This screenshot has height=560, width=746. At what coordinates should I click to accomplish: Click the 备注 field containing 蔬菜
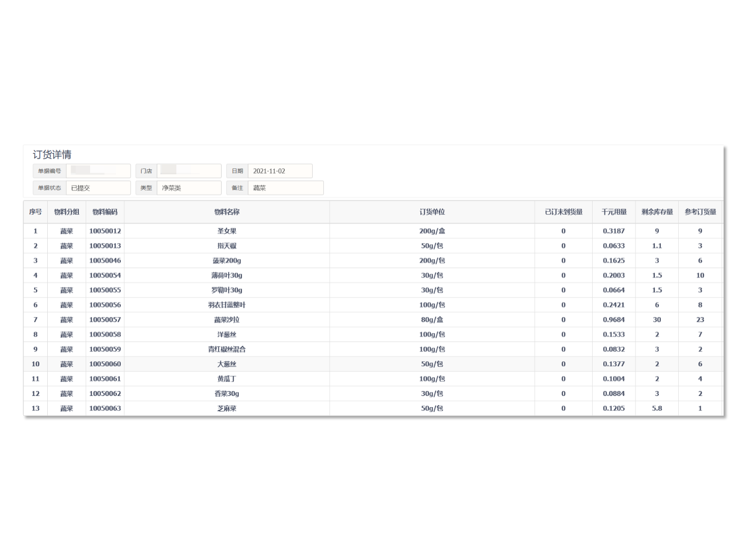point(285,188)
